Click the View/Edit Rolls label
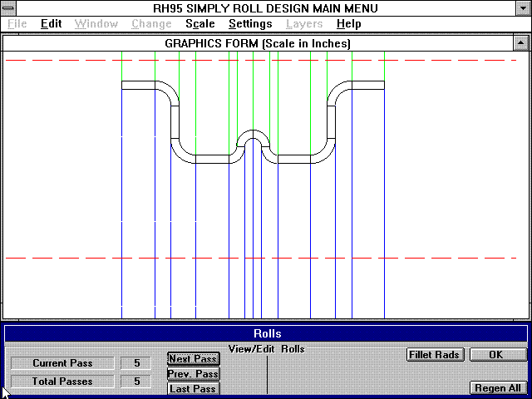 (267, 349)
